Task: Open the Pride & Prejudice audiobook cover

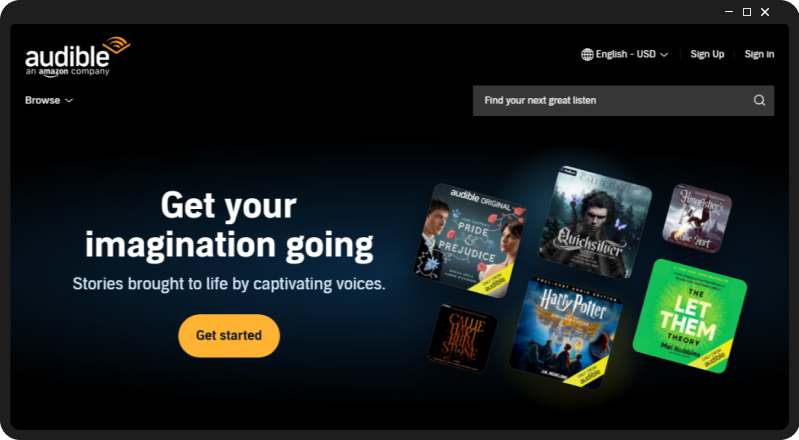Action: click(x=469, y=241)
